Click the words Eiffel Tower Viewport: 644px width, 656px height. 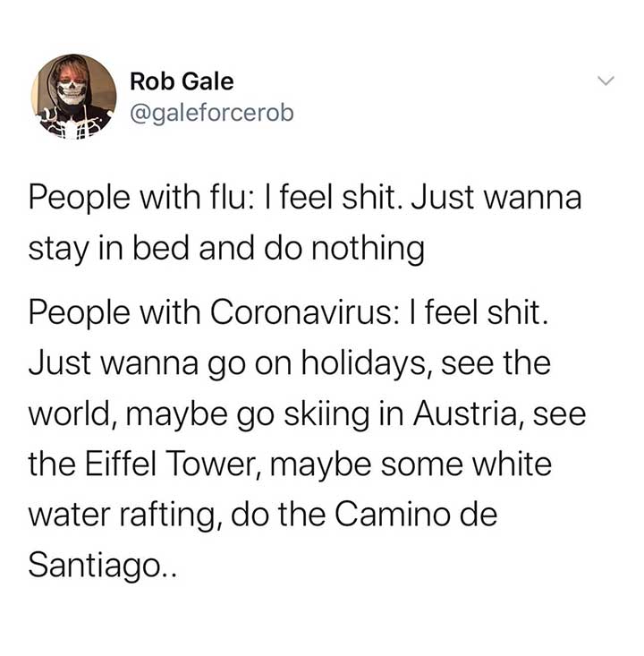(174, 464)
